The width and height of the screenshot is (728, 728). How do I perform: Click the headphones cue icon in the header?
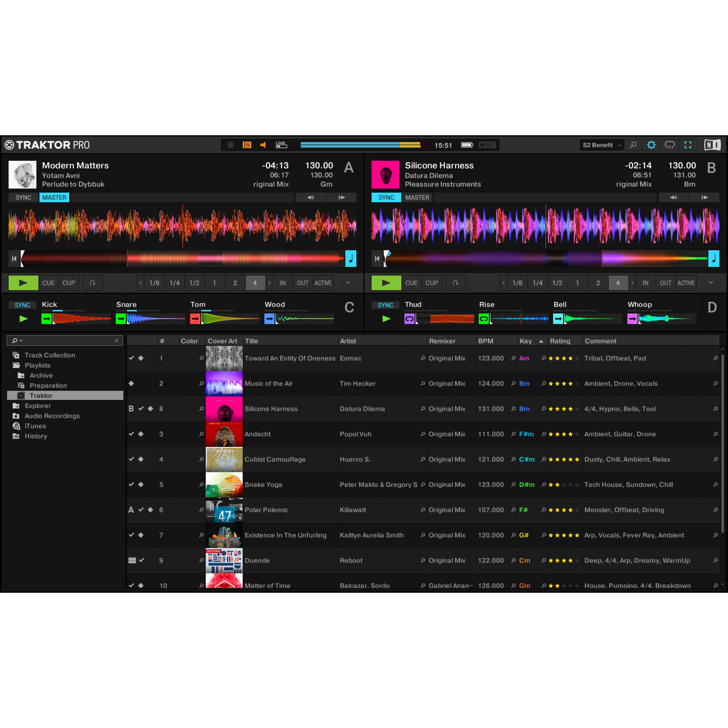pos(670,145)
